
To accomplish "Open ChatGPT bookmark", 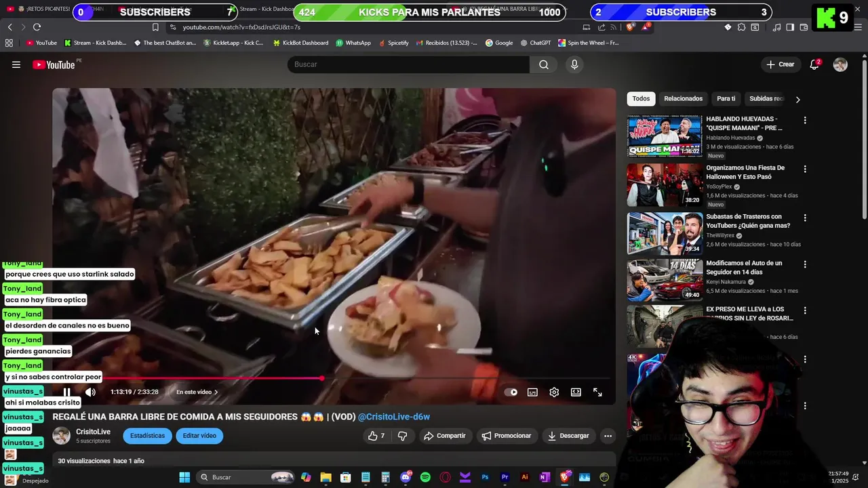I will coord(536,43).
